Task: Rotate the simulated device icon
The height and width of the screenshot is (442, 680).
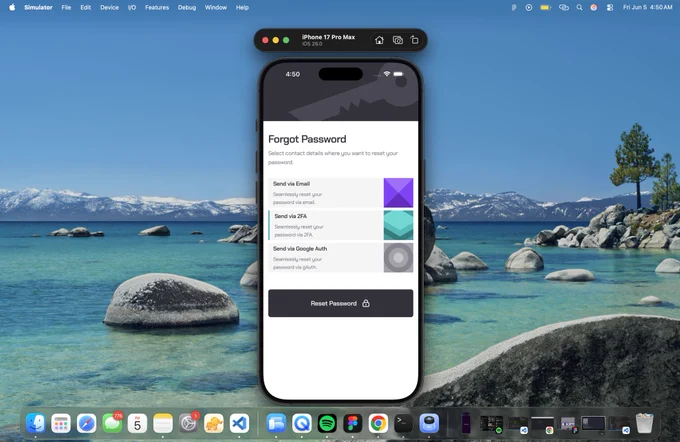Action: (414, 40)
